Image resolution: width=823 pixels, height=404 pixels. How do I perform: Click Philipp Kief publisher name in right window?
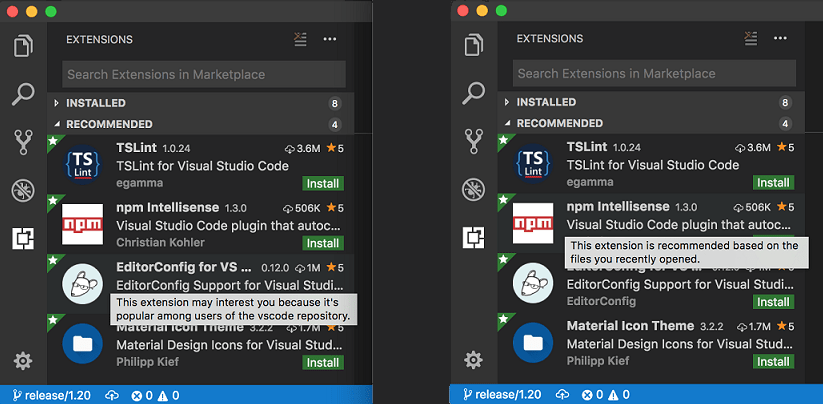(x=598, y=362)
